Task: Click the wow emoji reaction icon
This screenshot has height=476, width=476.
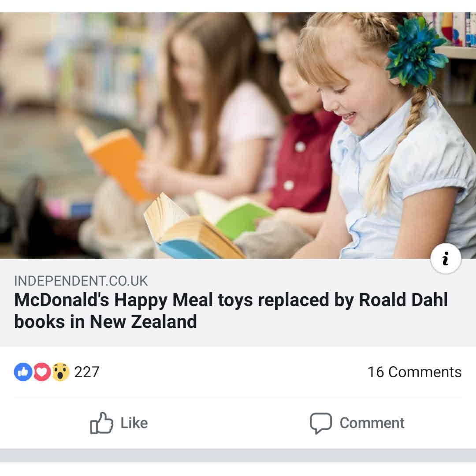Action: (x=60, y=372)
